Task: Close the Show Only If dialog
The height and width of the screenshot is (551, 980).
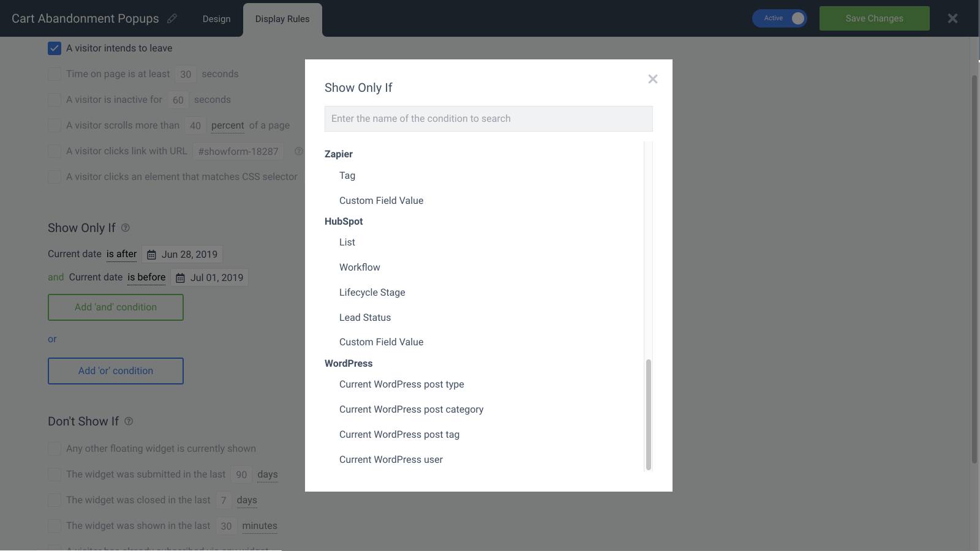Action: tap(652, 79)
